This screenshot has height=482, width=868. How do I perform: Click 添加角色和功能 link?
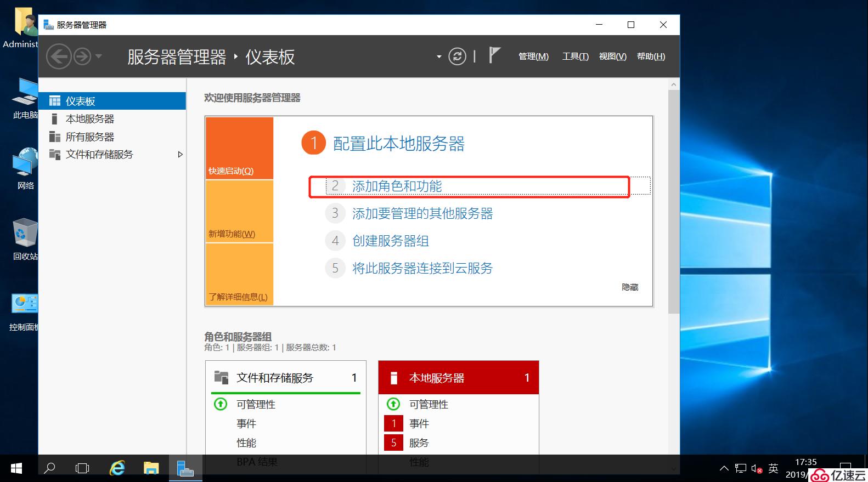(397, 186)
